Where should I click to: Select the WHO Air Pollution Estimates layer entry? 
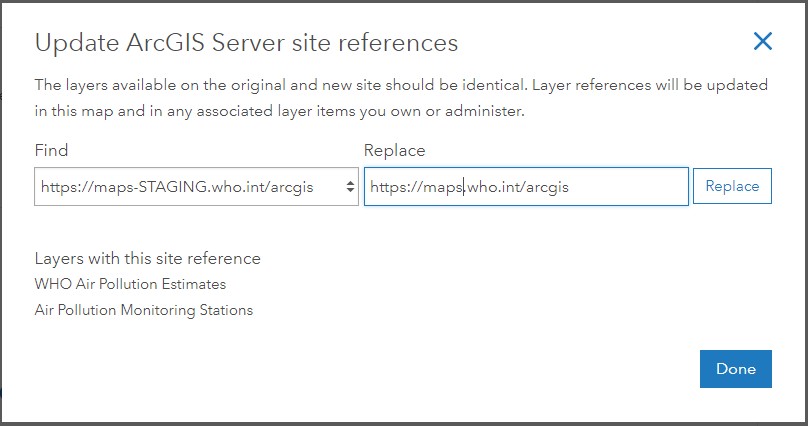[130, 284]
